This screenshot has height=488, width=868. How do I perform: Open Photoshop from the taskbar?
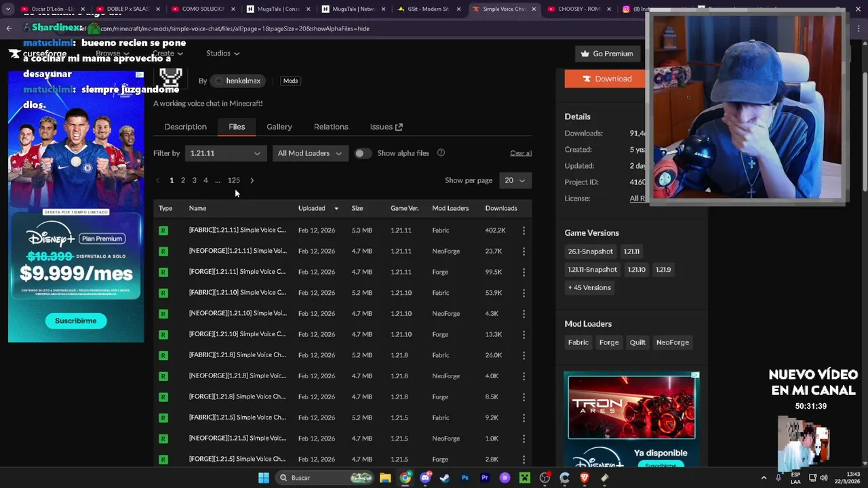click(465, 478)
